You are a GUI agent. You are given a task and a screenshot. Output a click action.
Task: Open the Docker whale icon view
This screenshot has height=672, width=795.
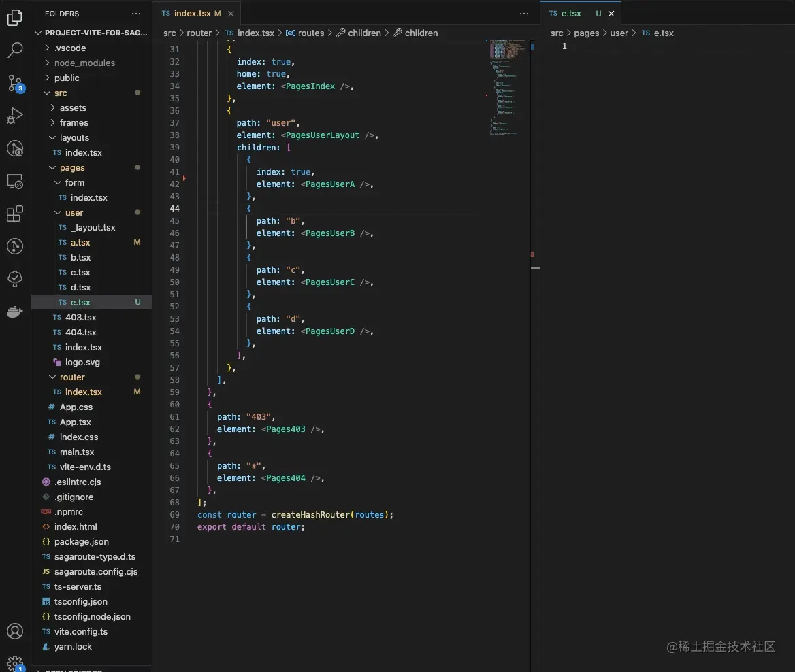[15, 311]
